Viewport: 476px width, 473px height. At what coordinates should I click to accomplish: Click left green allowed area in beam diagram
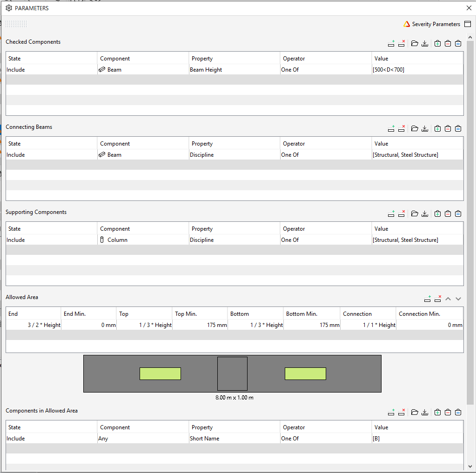click(160, 374)
